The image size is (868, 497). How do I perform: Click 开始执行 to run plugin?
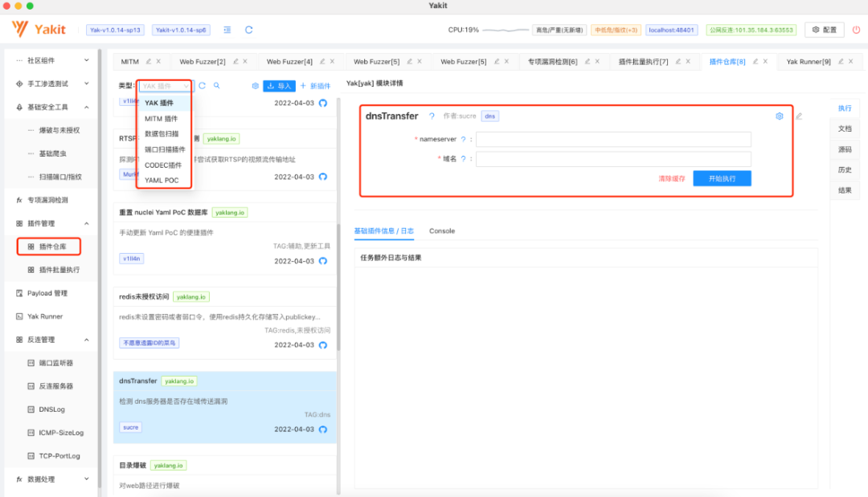point(722,178)
